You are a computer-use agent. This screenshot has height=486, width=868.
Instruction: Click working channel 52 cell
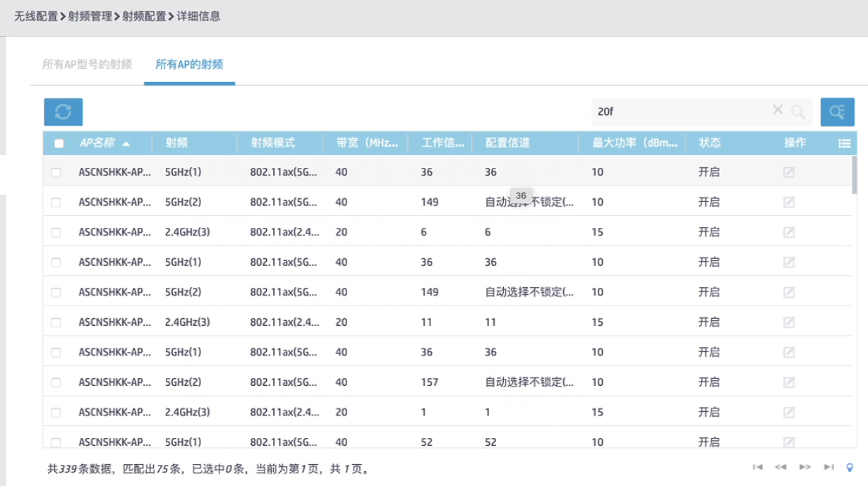tap(426, 442)
